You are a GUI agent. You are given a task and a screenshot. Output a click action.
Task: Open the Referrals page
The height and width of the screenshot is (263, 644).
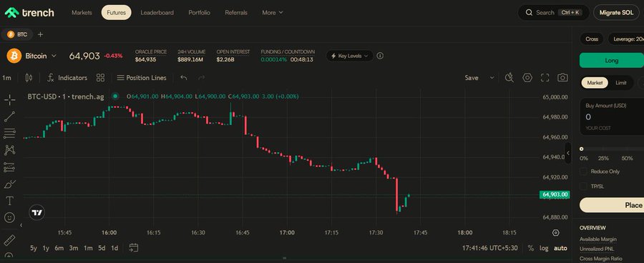click(236, 13)
